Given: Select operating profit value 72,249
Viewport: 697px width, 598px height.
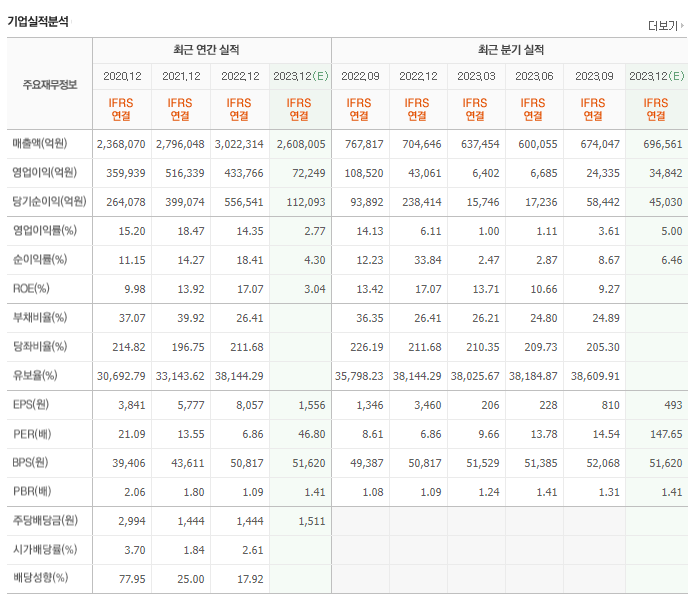Looking at the screenshot, I should click(x=309, y=173).
